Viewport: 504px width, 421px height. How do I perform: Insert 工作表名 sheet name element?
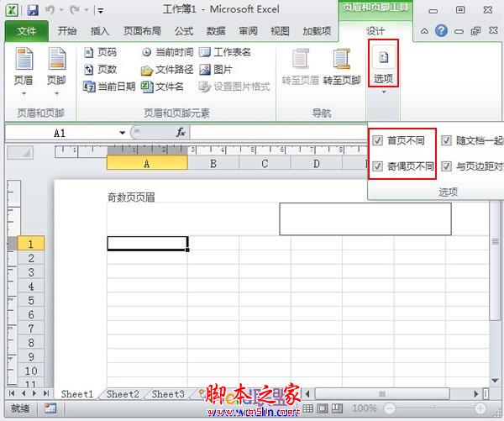coord(225,52)
